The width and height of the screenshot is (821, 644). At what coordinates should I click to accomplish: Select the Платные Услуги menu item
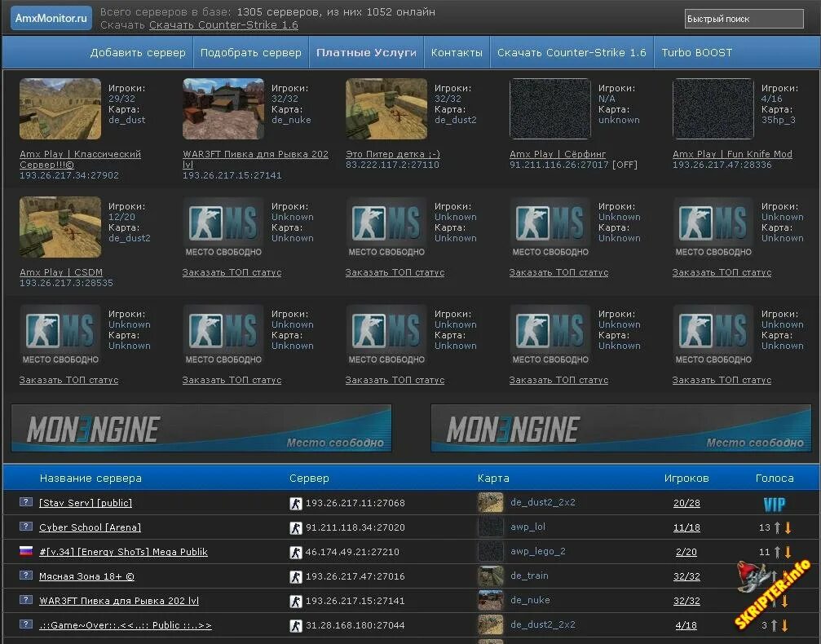click(x=367, y=52)
